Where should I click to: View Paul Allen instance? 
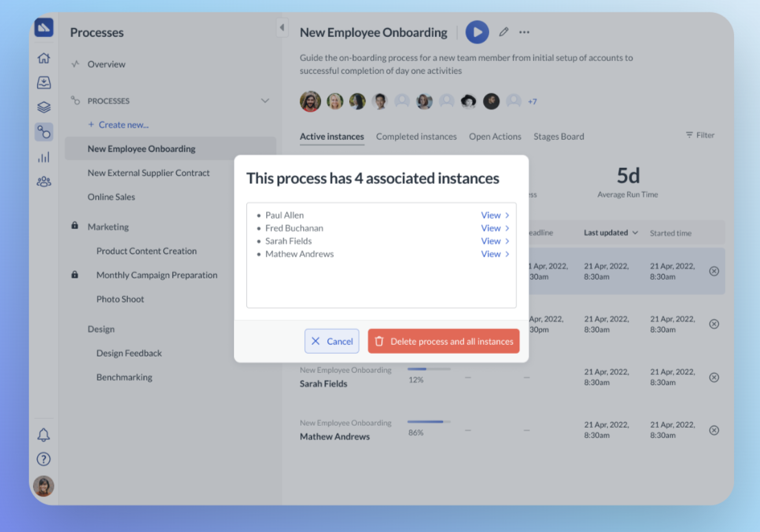pyautogui.click(x=495, y=215)
